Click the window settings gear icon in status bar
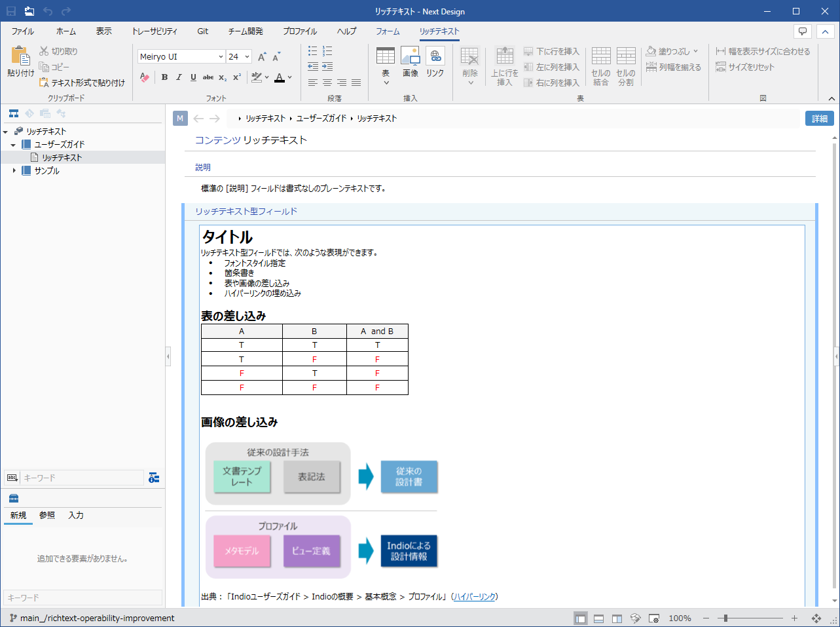 [653, 618]
